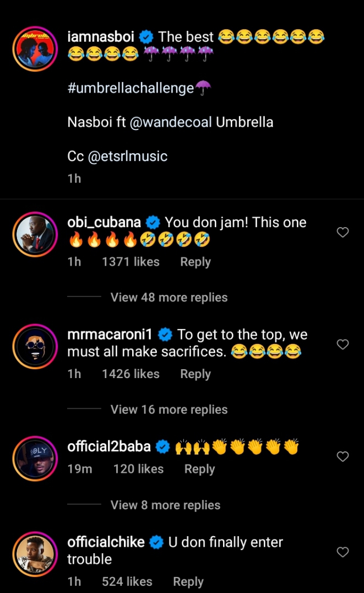Expand "View 16 more replies"
Viewport: 364px width, 593px height.
pos(169,409)
